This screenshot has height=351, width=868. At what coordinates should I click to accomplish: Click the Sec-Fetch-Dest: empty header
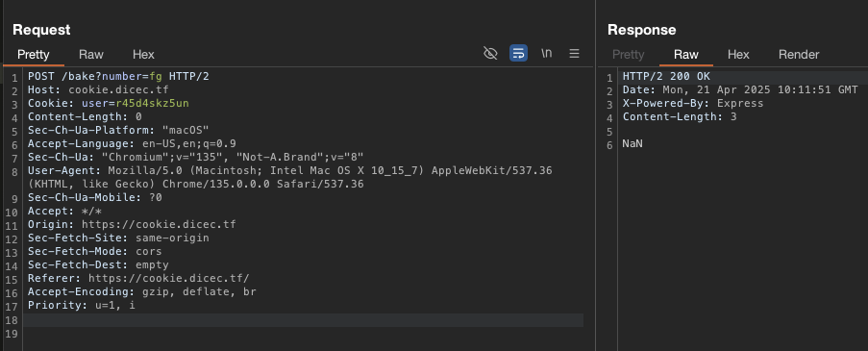tap(98, 264)
